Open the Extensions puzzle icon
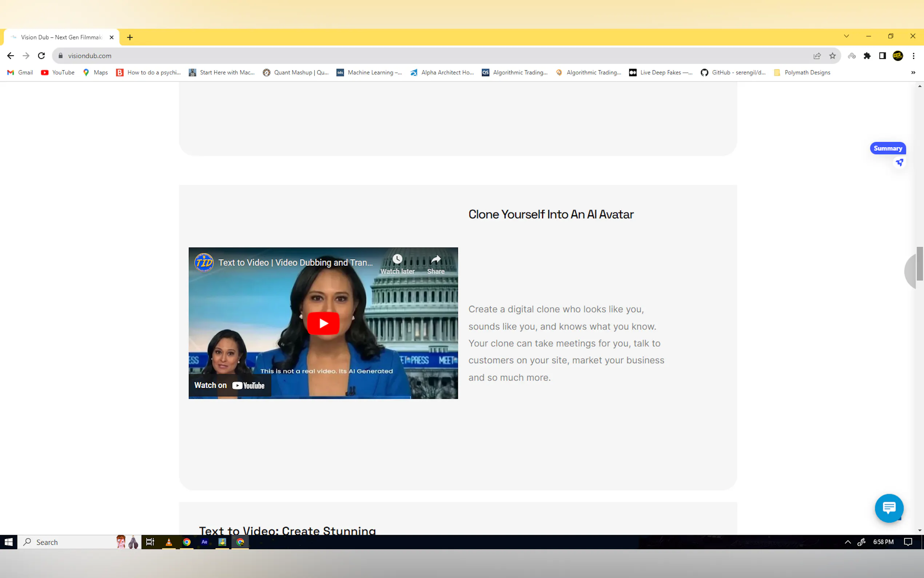This screenshot has height=578, width=924. click(x=867, y=56)
